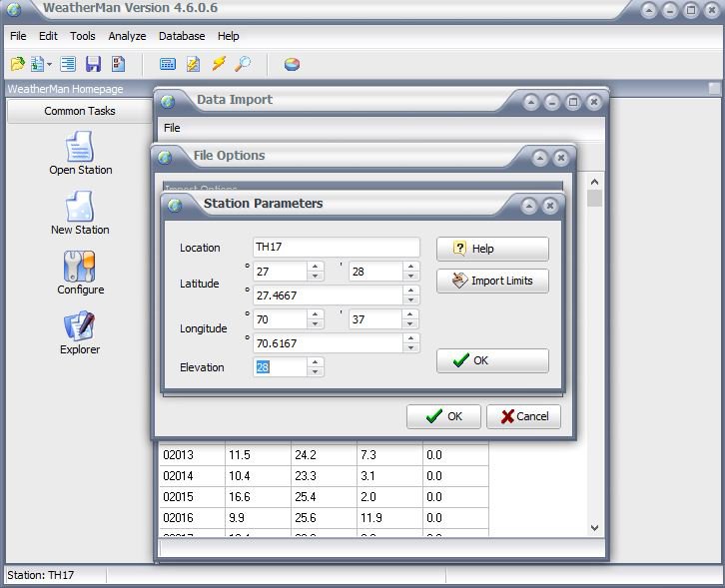Click the blue floppy disk save icon
The image size is (725, 588).
93,64
